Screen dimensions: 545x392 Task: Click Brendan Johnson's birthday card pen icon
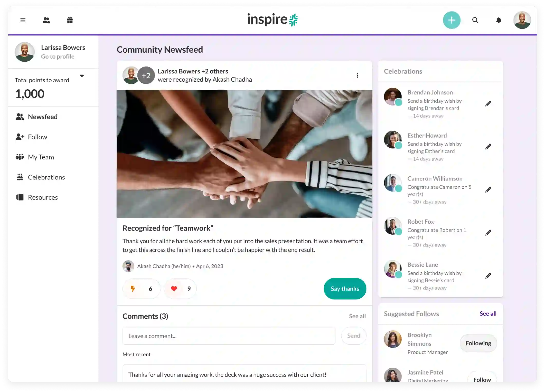tap(488, 103)
